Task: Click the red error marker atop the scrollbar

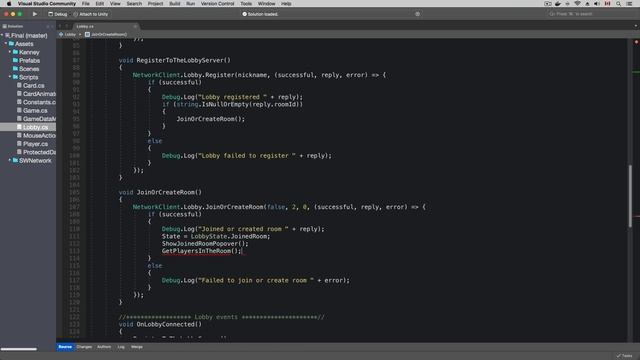Action: coord(636,42)
